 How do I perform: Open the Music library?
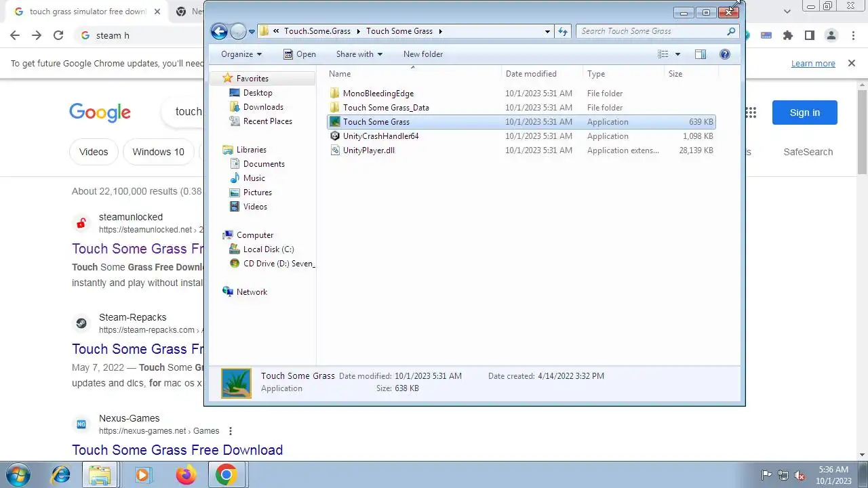pyautogui.click(x=254, y=178)
